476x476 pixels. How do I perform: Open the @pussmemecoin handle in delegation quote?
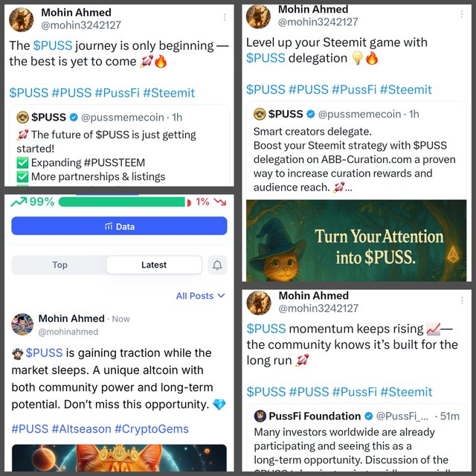click(x=359, y=114)
